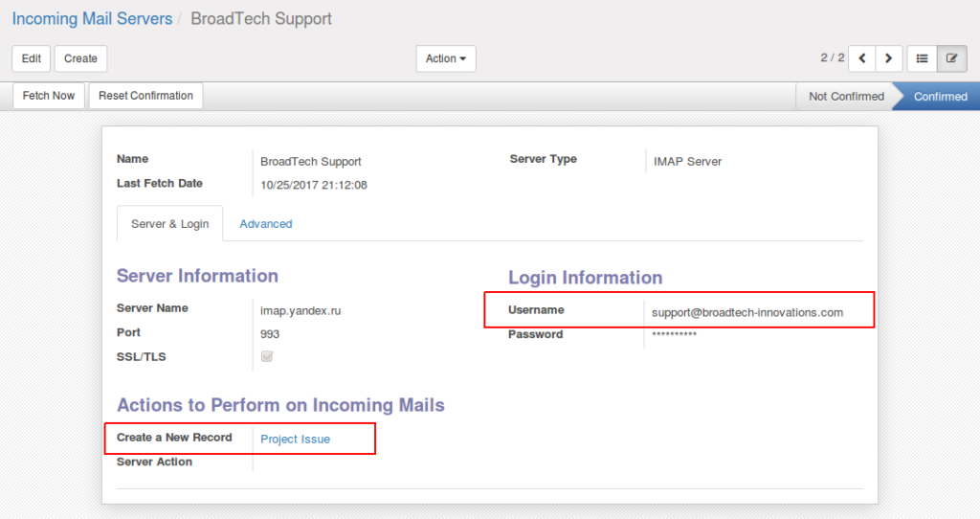
Task: Go to next record arrow
Action: [x=889, y=58]
